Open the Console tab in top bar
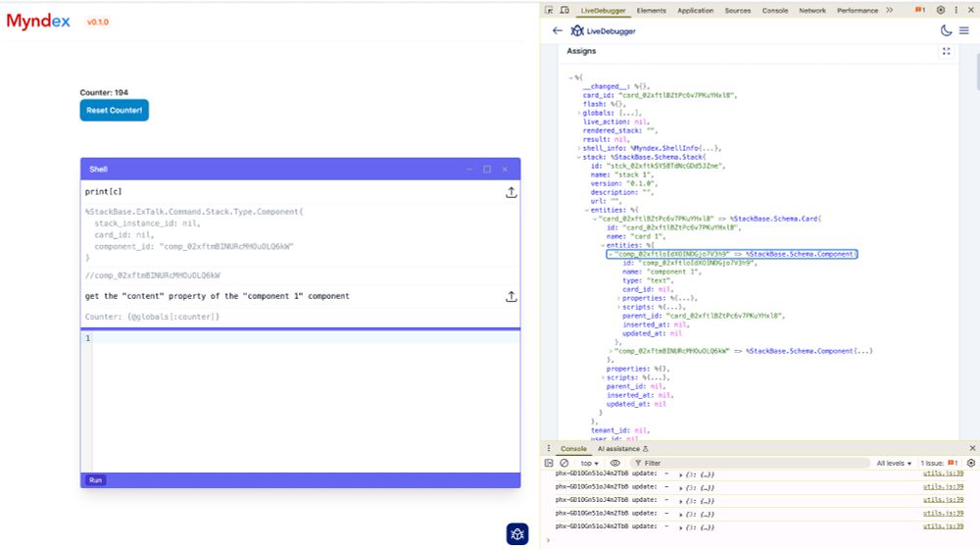This screenshot has width=980, height=549. [775, 11]
